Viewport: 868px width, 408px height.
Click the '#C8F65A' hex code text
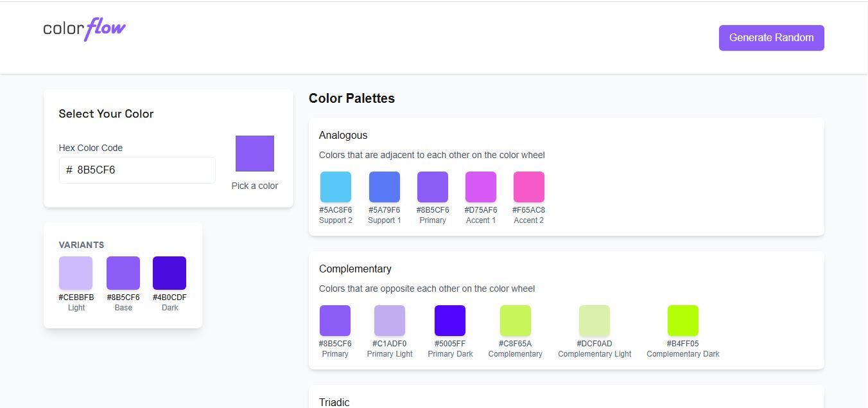click(516, 344)
